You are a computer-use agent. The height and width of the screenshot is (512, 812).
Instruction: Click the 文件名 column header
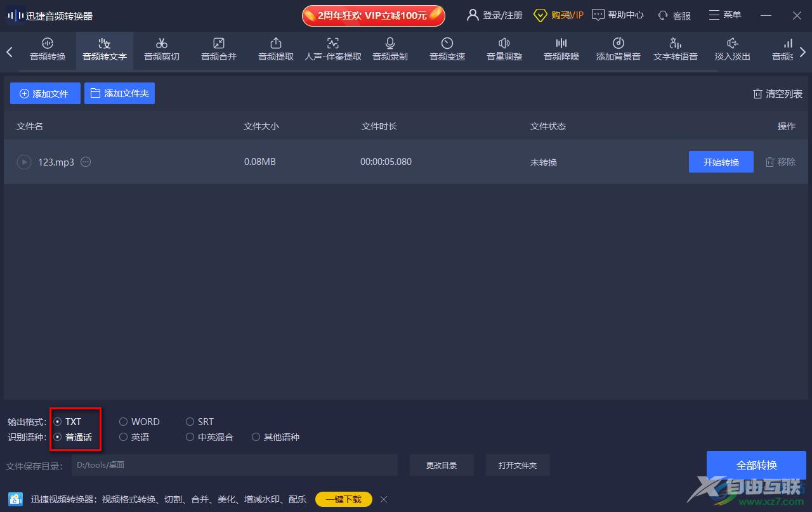[x=30, y=126]
